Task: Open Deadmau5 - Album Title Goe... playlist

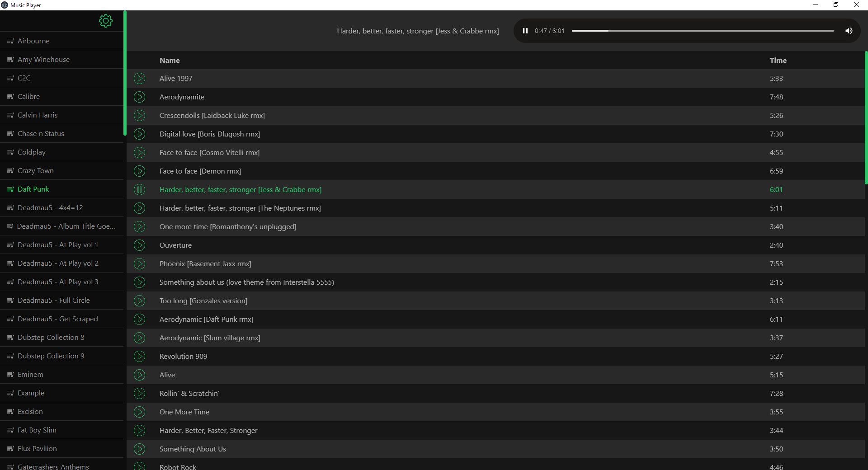Action: click(61, 226)
